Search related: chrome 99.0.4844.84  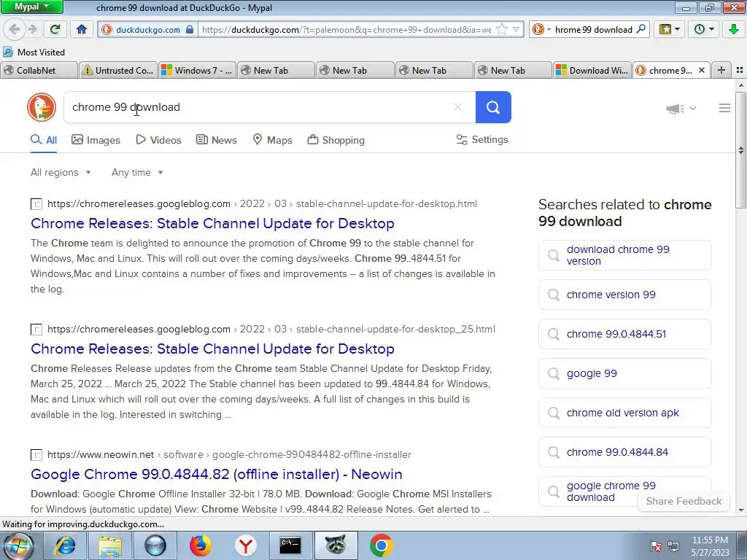(625, 452)
